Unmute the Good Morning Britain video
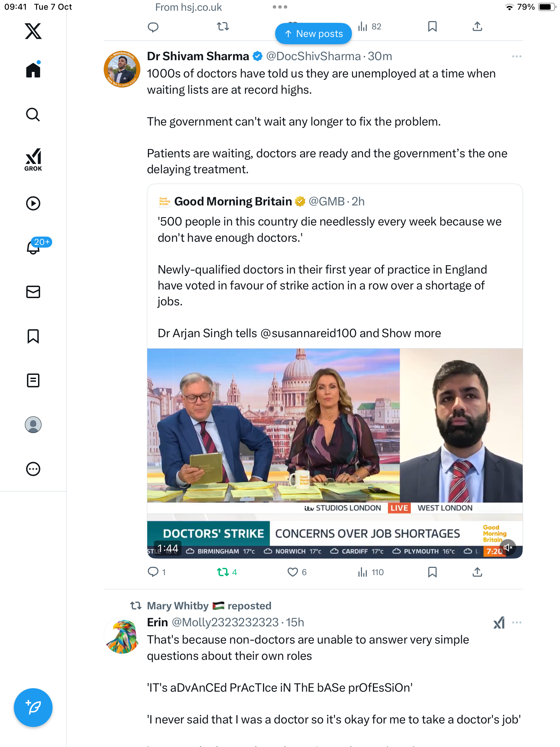This screenshot has height=747, width=560. 507,547
